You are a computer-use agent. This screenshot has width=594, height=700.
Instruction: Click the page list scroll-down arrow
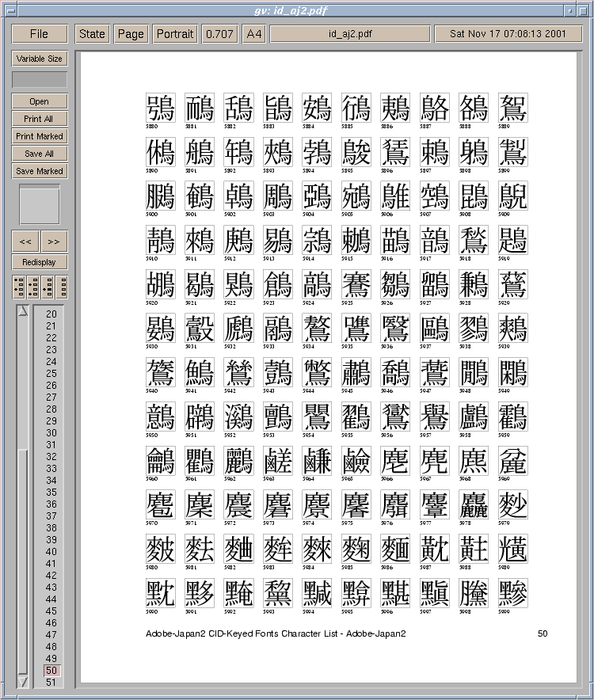[x=23, y=682]
